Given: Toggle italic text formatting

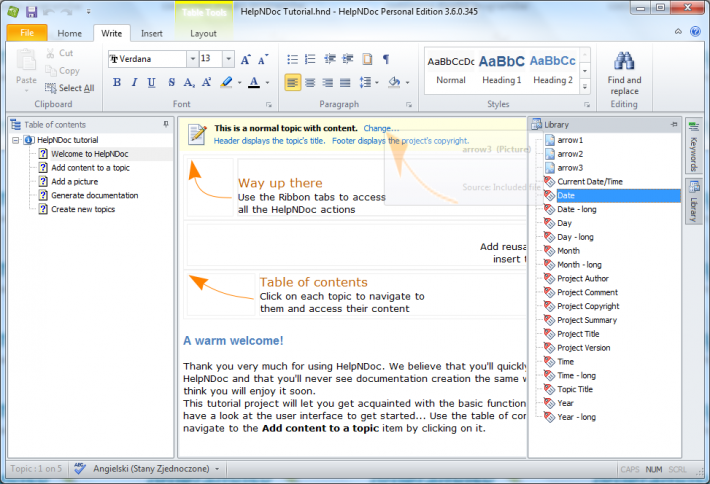Looking at the screenshot, I should (x=135, y=82).
